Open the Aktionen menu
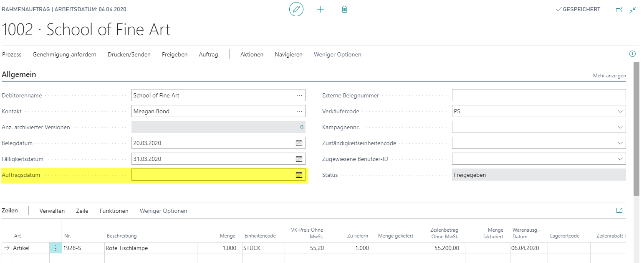This screenshot has height=263, width=644. pos(252,54)
